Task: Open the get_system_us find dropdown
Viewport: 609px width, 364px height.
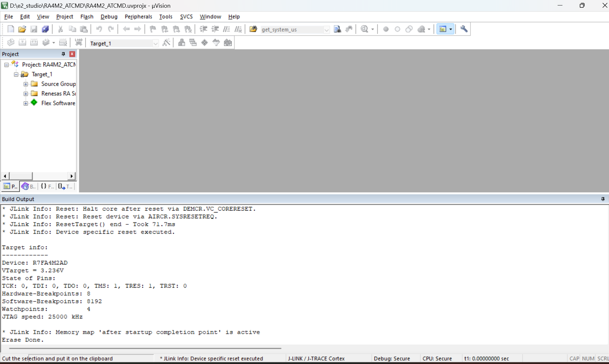Action: [326, 30]
